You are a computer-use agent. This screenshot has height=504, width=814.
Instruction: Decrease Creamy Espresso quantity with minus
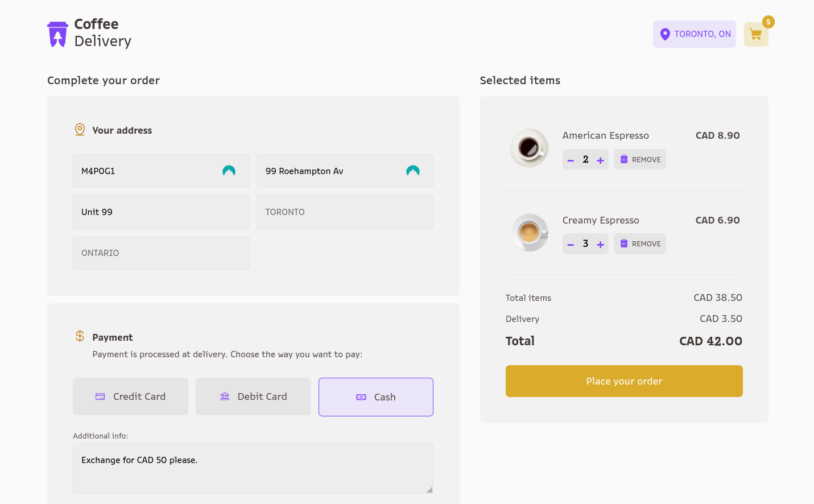coord(571,243)
